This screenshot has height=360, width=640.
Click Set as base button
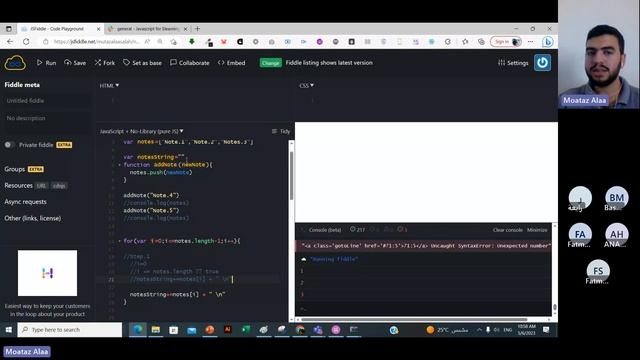pos(142,63)
